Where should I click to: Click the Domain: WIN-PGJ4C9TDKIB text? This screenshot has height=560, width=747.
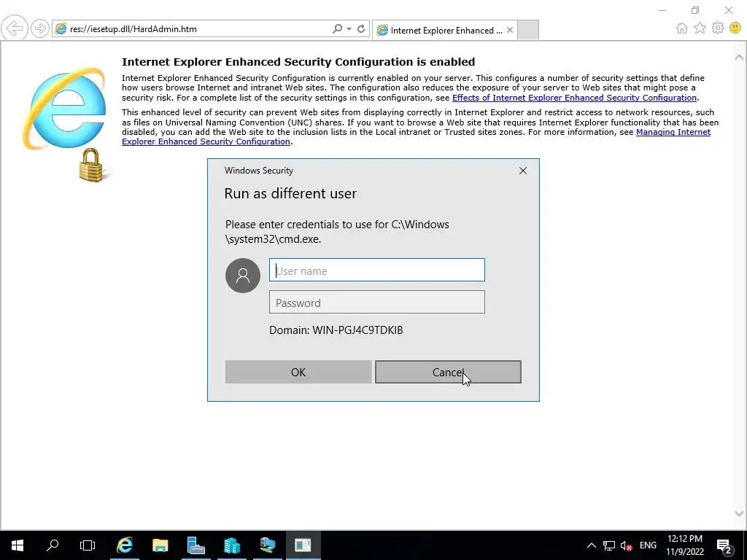pos(336,330)
